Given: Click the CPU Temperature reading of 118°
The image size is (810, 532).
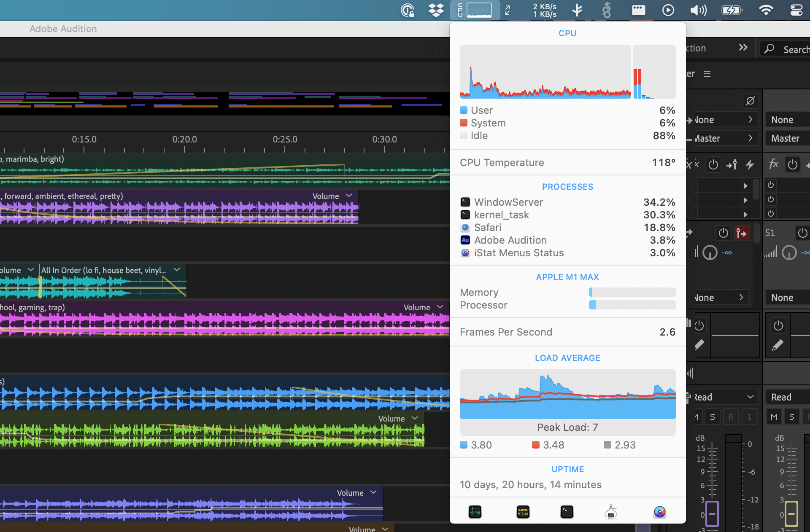Looking at the screenshot, I should [664, 163].
